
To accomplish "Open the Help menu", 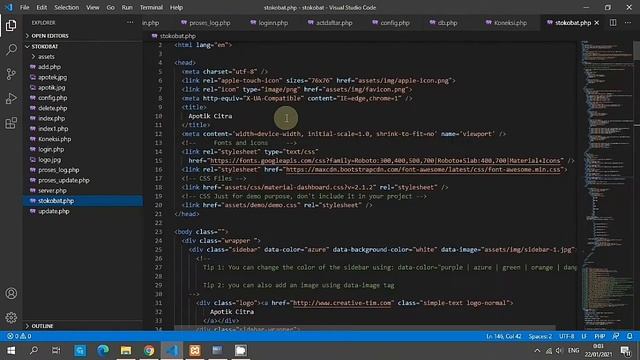I will coord(176,7).
